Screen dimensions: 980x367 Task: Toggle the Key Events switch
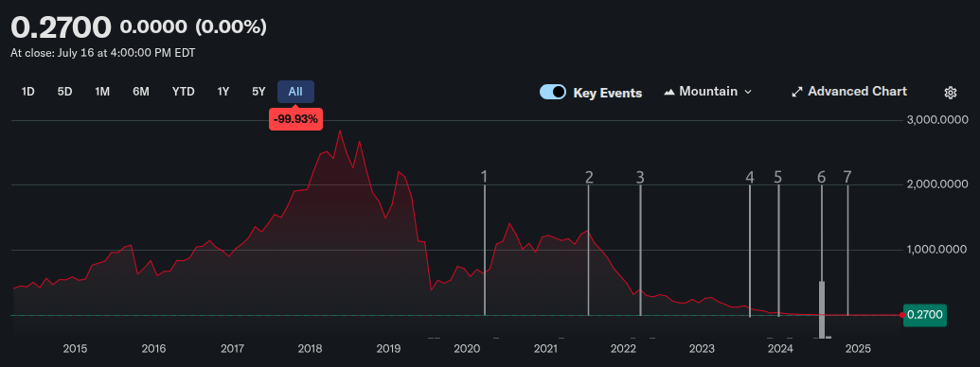pyautogui.click(x=553, y=93)
